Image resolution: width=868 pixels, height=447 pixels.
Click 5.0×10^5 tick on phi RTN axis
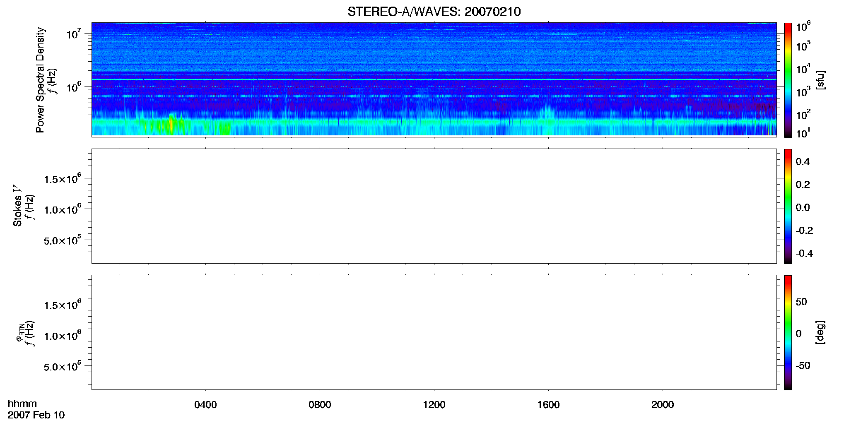(63, 366)
